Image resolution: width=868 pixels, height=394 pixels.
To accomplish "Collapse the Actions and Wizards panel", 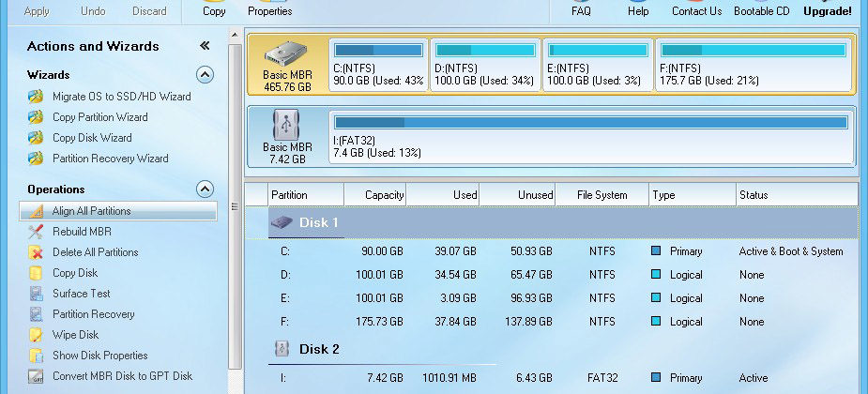I will point(205,46).
